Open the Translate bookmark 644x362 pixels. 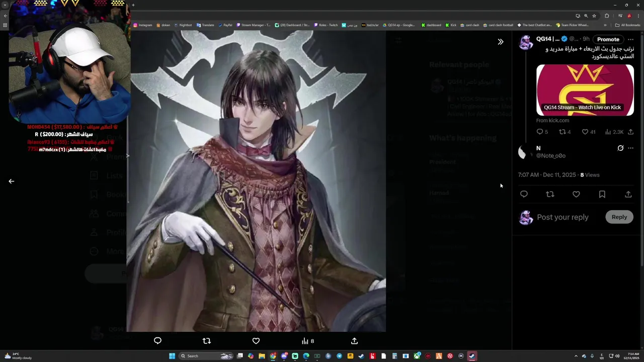205,25
